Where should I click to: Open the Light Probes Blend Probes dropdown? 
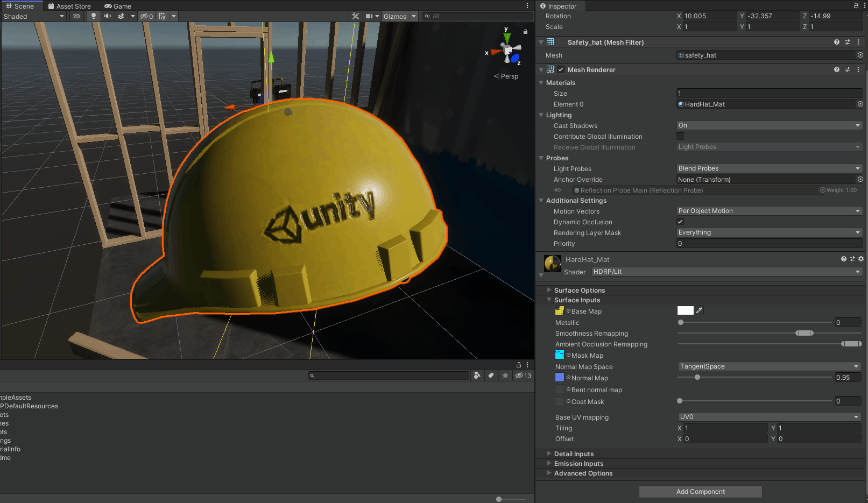point(770,168)
